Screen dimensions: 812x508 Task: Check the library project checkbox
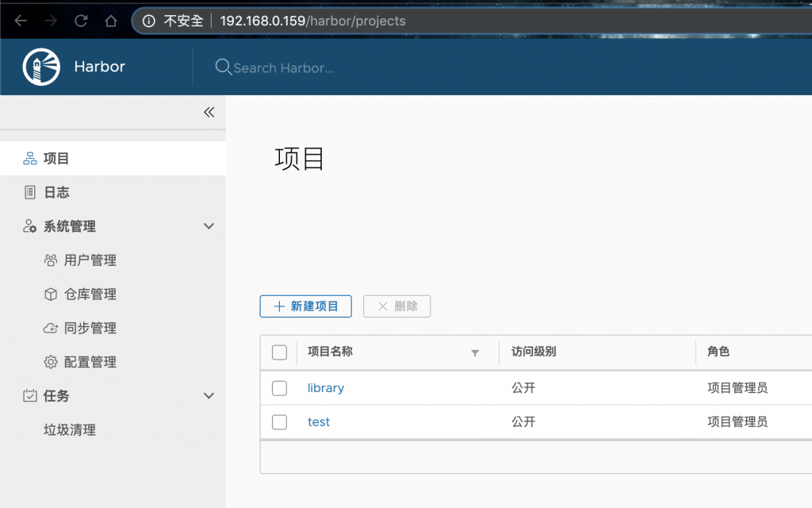(x=279, y=388)
